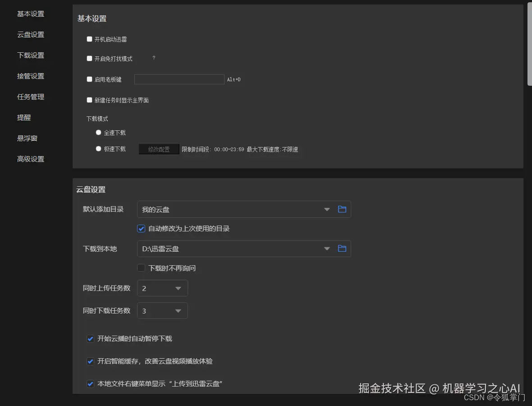The width and height of the screenshot is (532, 406).
Task: Switch to 下载设置 in the sidebar
Action: [x=30, y=55]
